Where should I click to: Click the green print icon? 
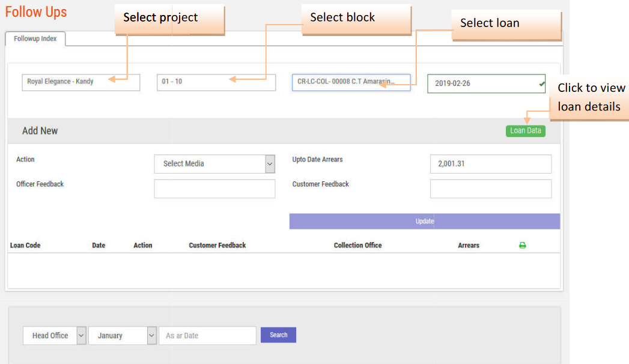[x=522, y=245]
